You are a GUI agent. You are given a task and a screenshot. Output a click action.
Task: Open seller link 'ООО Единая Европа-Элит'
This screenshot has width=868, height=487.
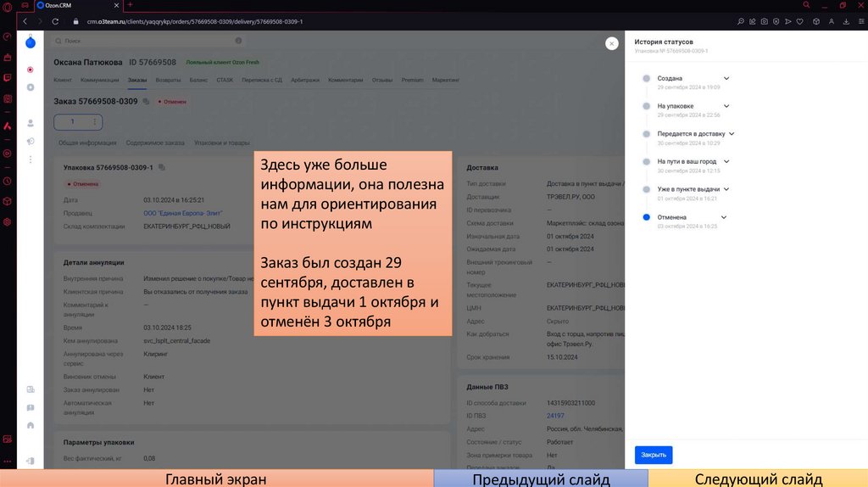[x=183, y=213]
